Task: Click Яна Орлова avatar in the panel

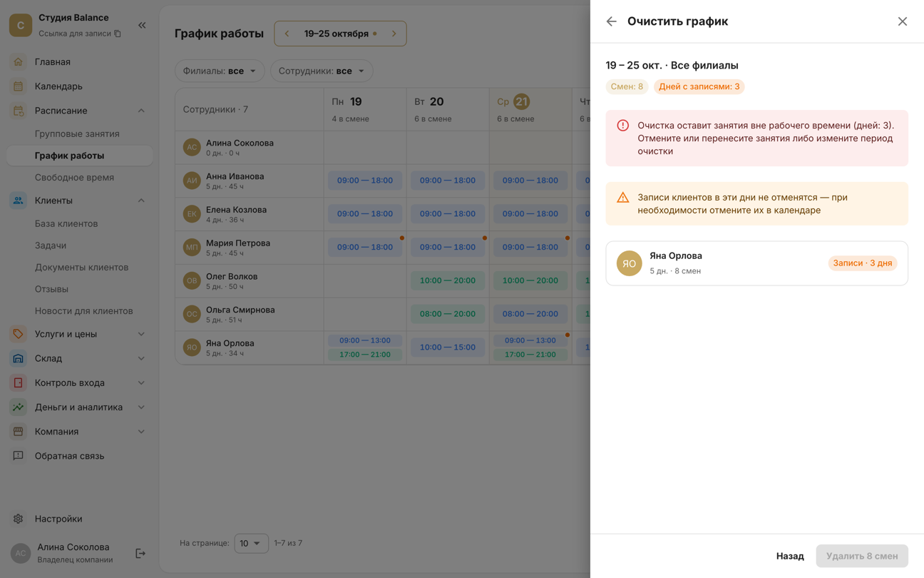Action: (630, 263)
